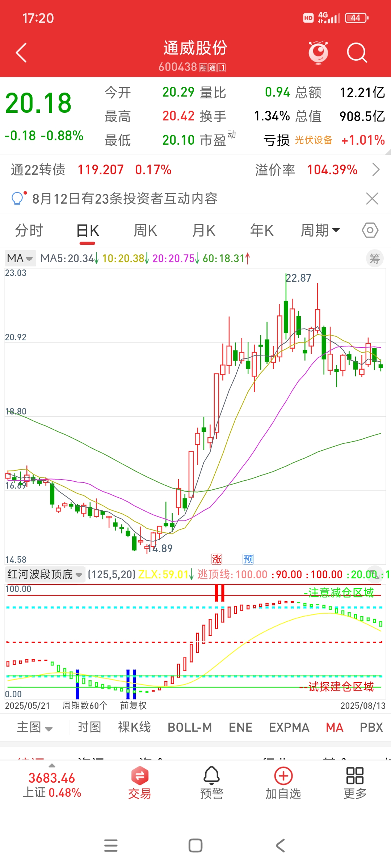The width and height of the screenshot is (391, 868).
Task: Tap the 14.89 low price label
Action: [160, 548]
